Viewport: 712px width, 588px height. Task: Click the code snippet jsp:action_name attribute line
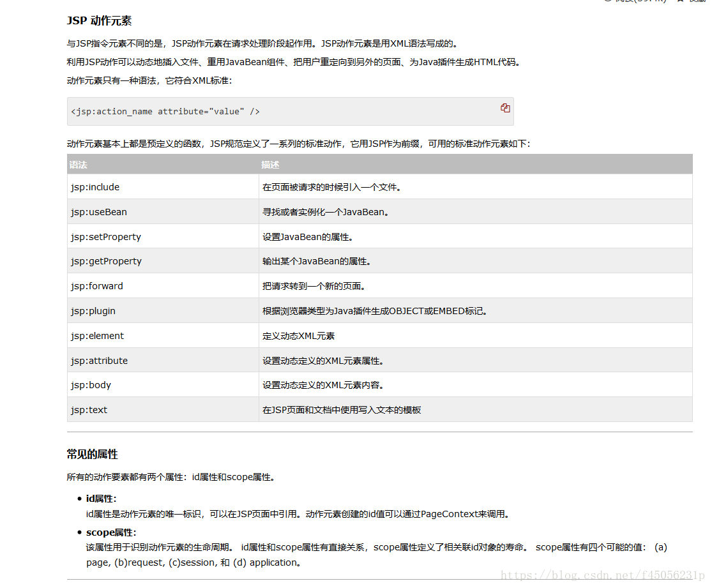point(165,112)
